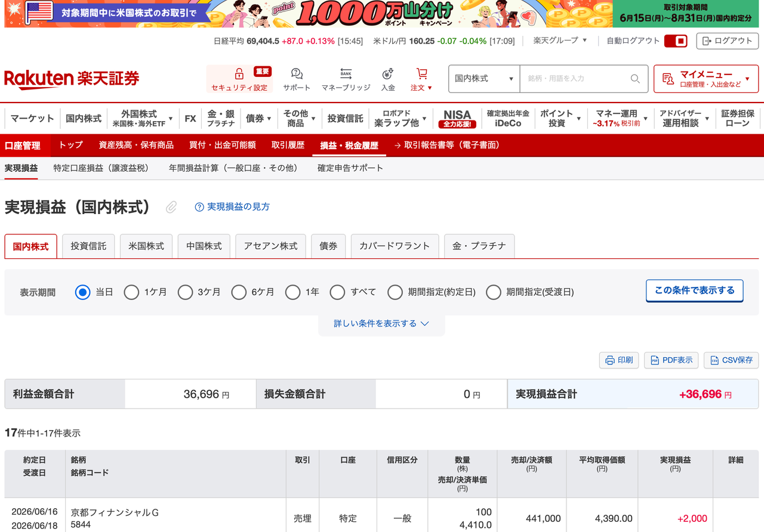Focus the 銘柄・用語を入力 search field
This screenshot has width=764, height=532.
575,79
